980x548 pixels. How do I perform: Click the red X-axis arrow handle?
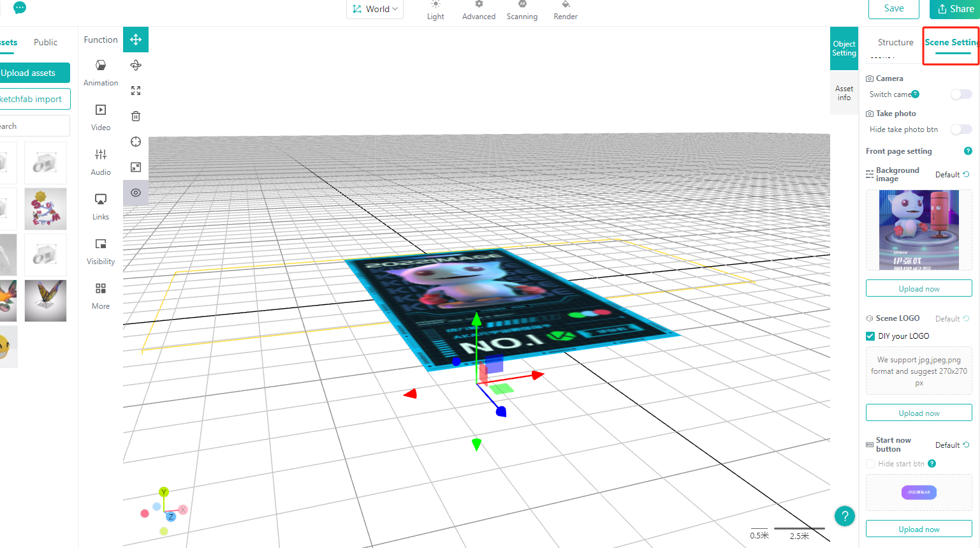click(538, 375)
